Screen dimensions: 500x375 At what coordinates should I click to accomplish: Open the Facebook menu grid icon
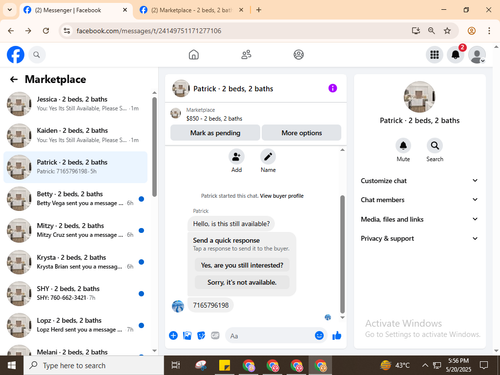[x=434, y=55]
